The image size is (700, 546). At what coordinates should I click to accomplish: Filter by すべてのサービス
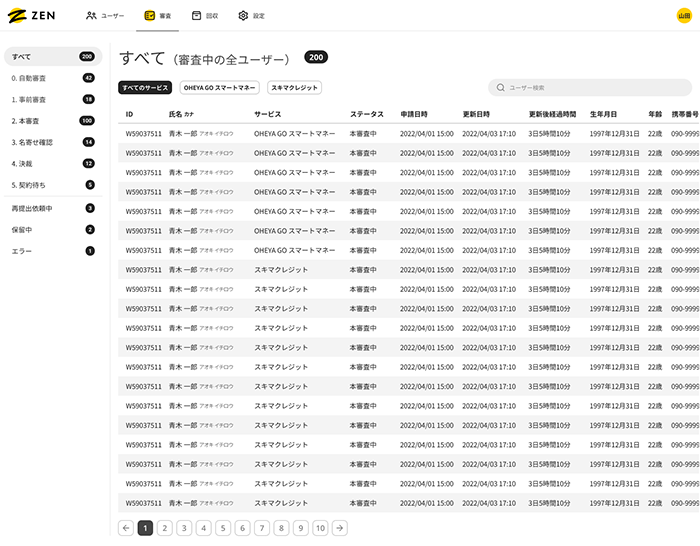[145, 88]
